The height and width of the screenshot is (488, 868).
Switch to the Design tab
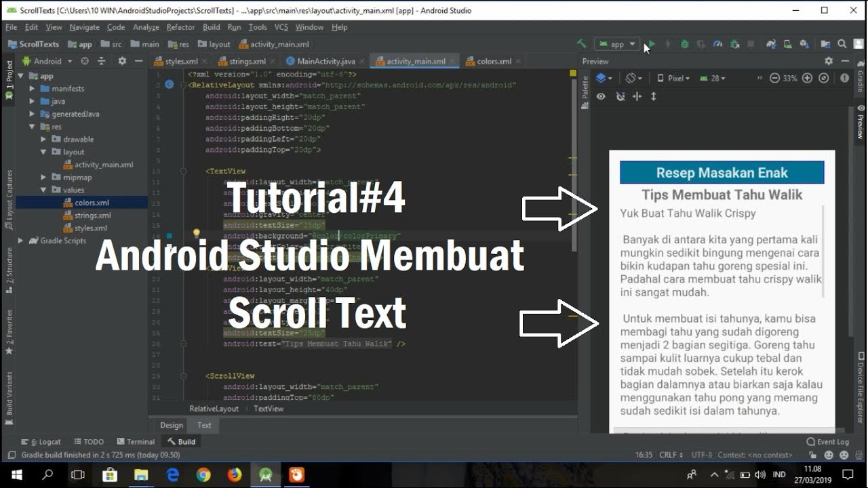pos(172,425)
